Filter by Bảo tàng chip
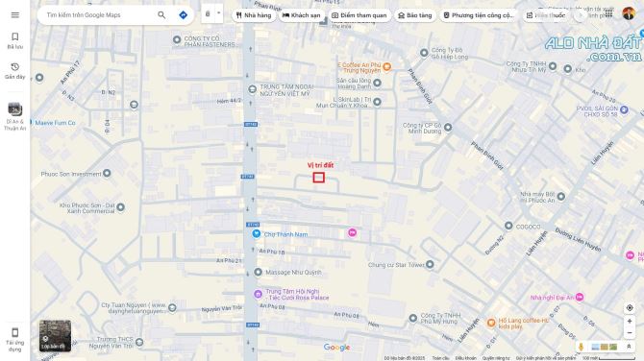The image size is (644, 361). (415, 15)
